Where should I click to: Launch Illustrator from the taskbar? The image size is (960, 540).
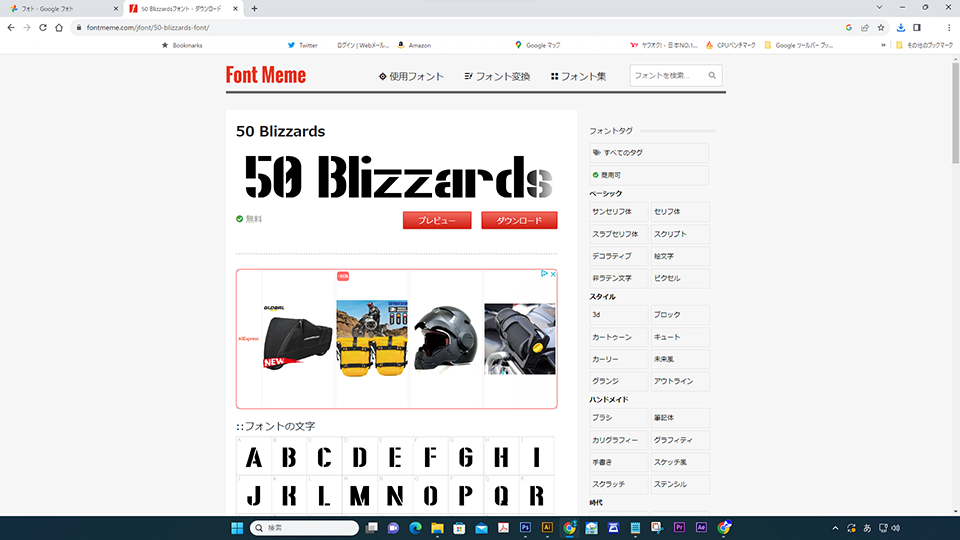tap(547, 527)
